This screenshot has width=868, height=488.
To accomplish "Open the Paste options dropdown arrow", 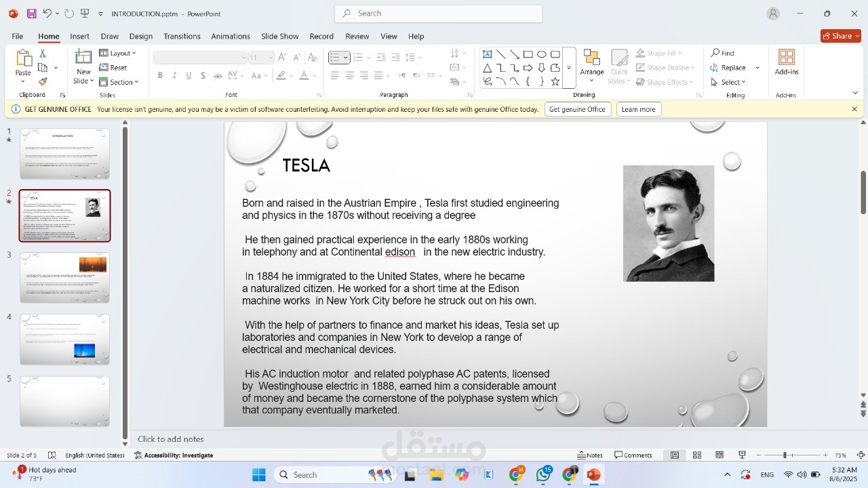I will click(x=23, y=81).
